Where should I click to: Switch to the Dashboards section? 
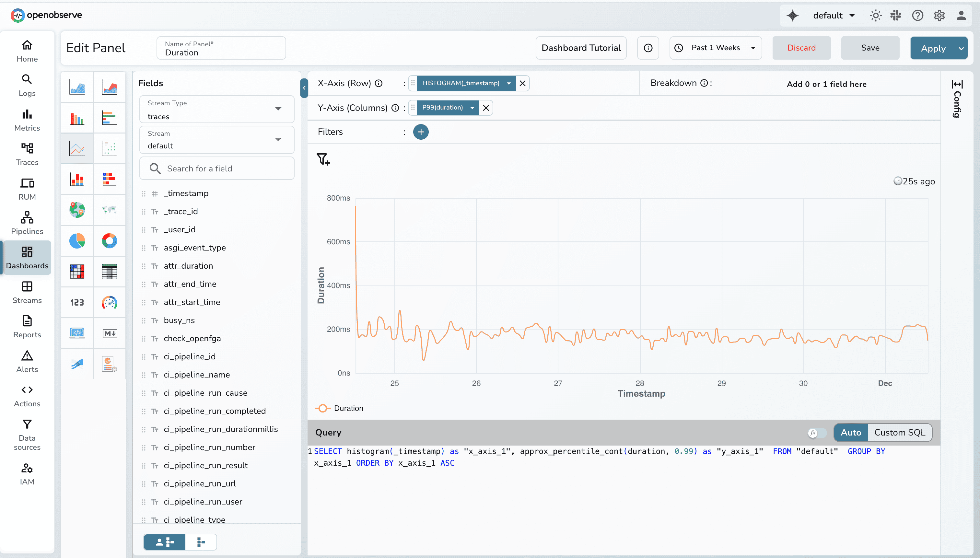click(x=27, y=257)
